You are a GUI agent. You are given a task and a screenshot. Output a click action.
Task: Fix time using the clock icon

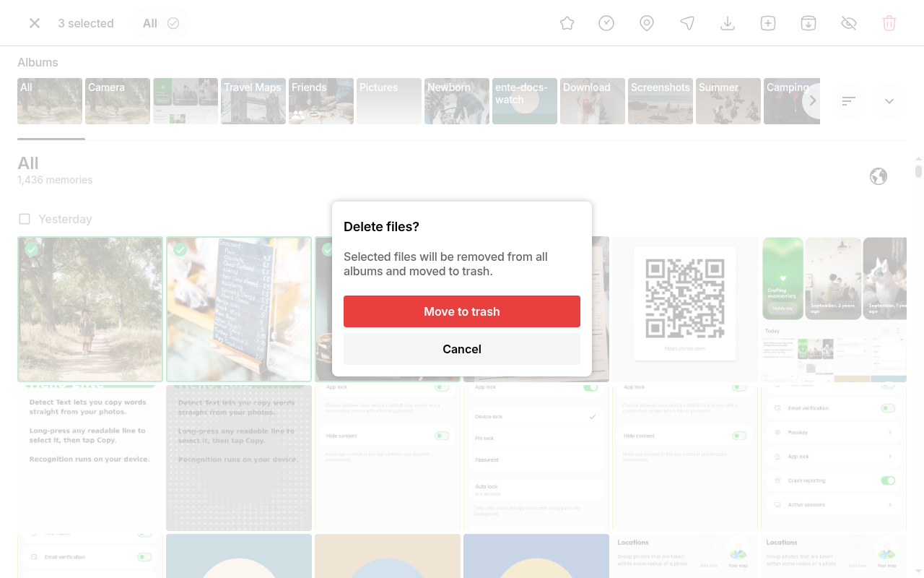click(x=606, y=23)
